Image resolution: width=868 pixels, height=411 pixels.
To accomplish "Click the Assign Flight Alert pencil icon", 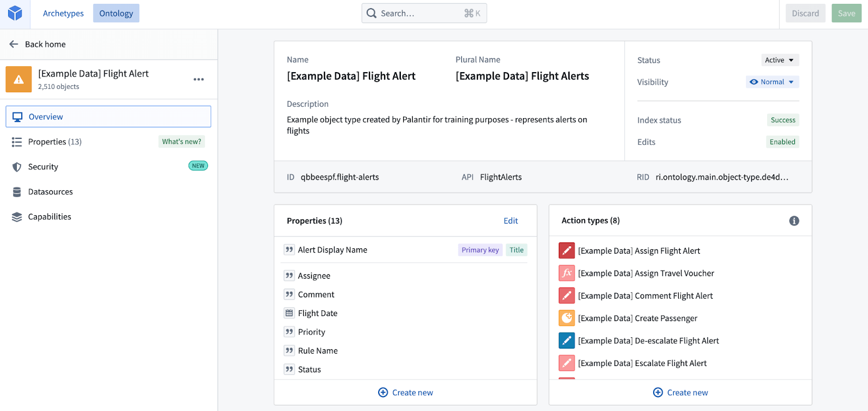I will (x=566, y=251).
